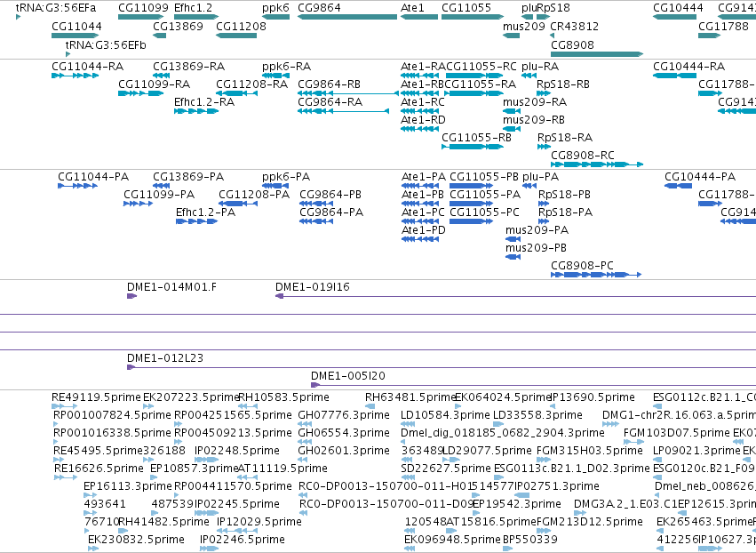Open the Efhc1.2 gene label in top track
The height and width of the screenshot is (553, 756).
pyautogui.click(x=193, y=8)
